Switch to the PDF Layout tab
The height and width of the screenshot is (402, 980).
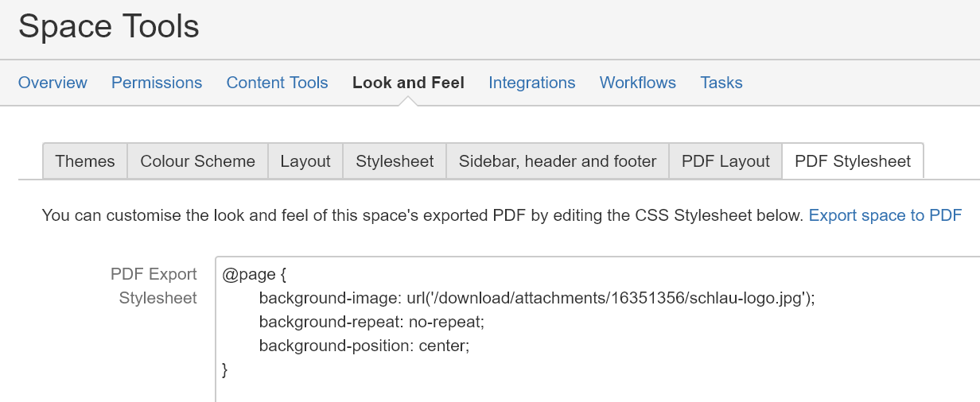(x=725, y=161)
